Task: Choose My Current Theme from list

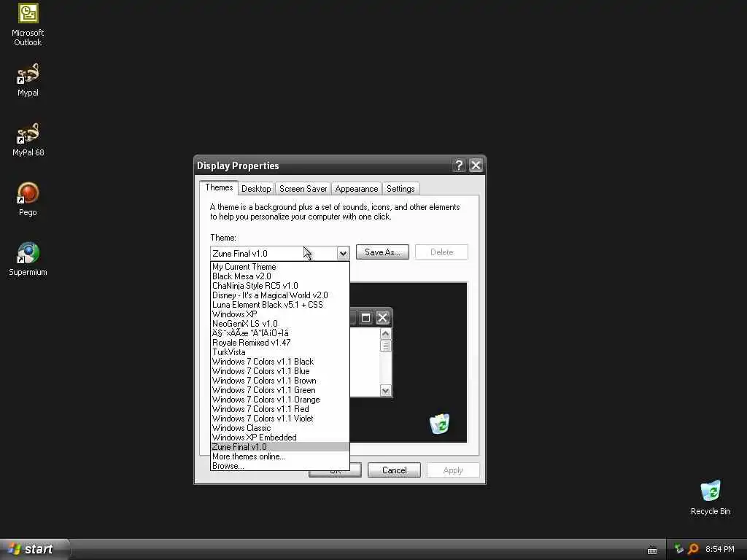Action: coord(279,267)
